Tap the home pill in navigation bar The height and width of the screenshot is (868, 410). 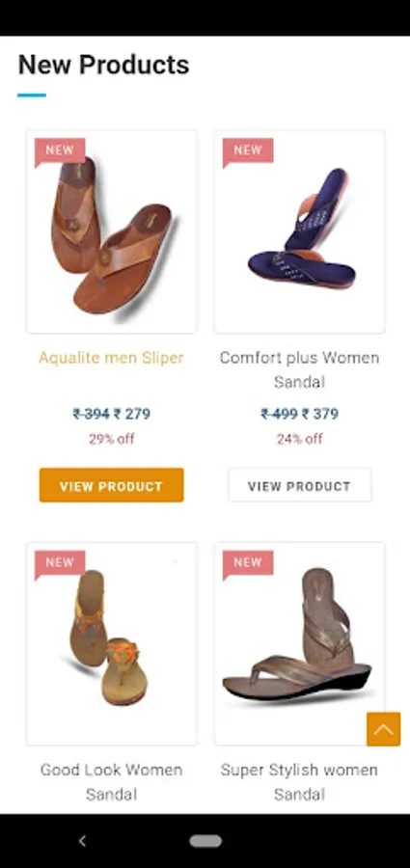pos(205,841)
